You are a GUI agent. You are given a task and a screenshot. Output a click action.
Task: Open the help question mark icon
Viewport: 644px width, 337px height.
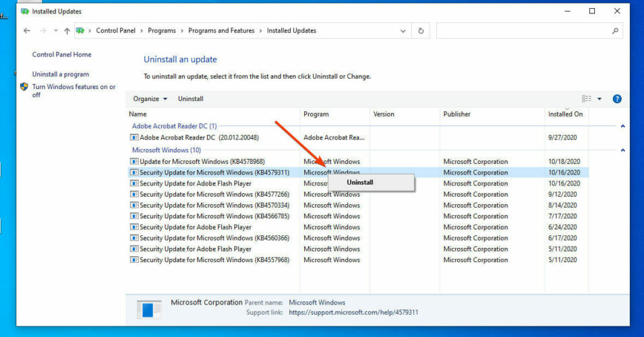coord(617,99)
